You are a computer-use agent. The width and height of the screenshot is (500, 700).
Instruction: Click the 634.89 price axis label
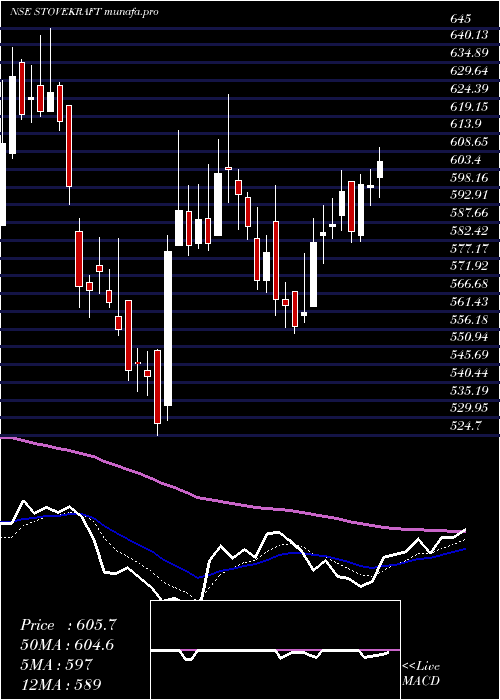[469, 54]
